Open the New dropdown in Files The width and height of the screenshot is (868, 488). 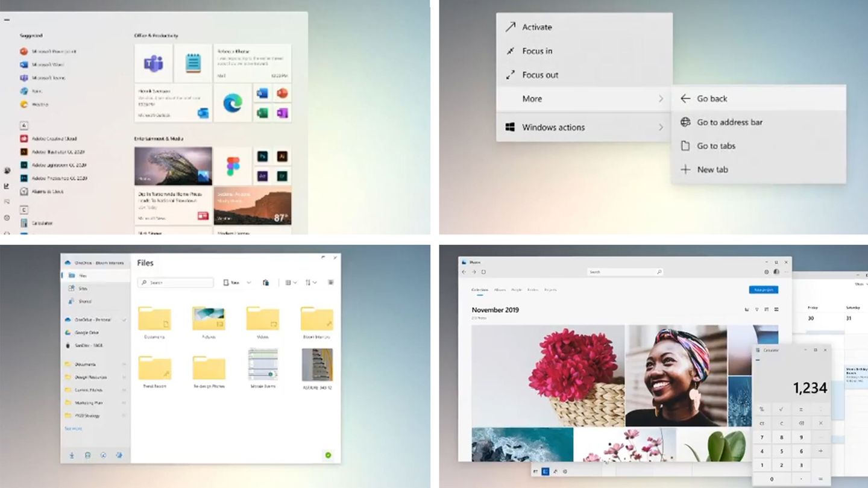(x=237, y=283)
